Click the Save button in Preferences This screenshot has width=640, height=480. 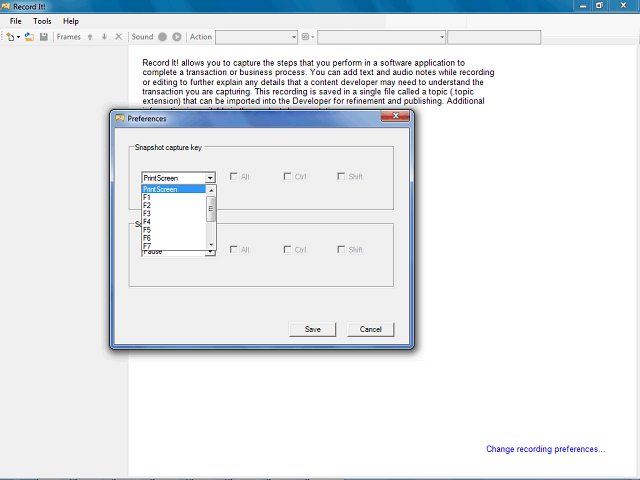click(x=312, y=329)
